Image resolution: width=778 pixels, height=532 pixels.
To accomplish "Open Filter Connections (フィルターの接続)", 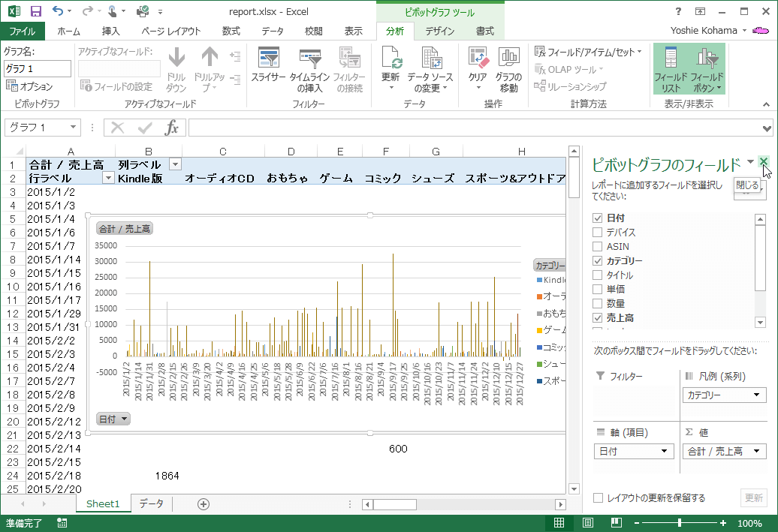I will coord(349,70).
